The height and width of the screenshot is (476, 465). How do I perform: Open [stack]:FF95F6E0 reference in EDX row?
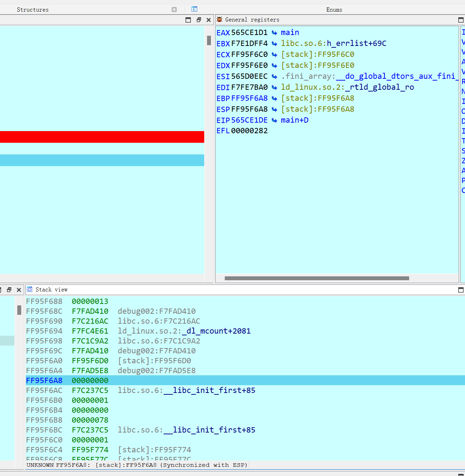(x=318, y=65)
